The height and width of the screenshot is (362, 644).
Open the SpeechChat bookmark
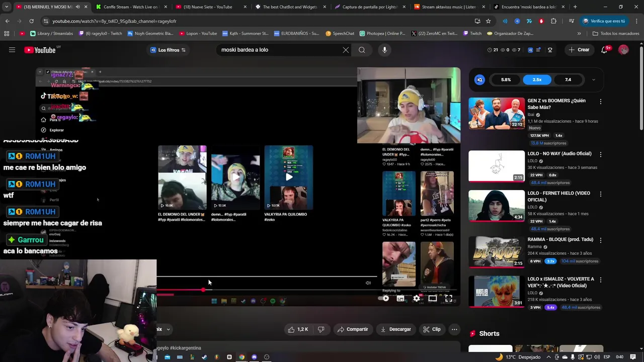[340, 34]
